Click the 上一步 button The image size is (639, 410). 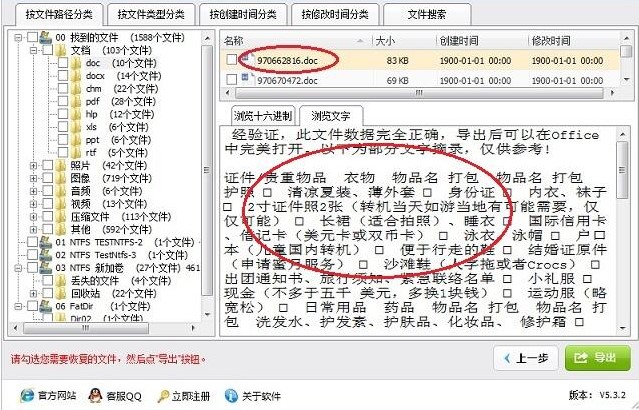(x=526, y=358)
